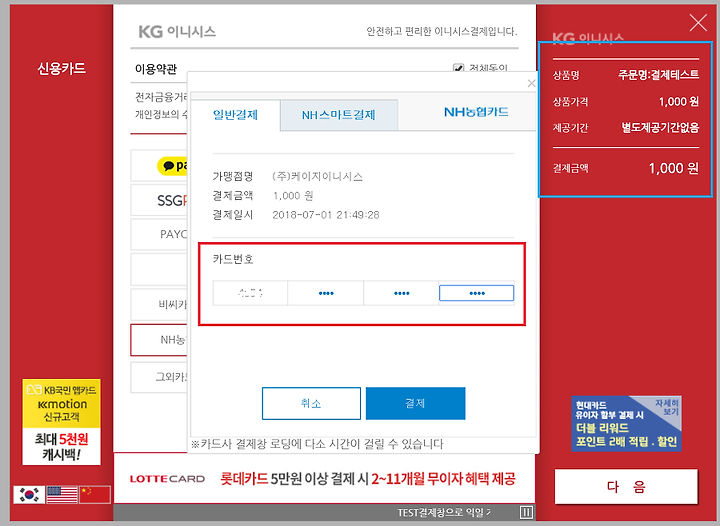The image size is (720, 526).
Task: Click the 1,000 원 결제금액 total
Action: coord(674,168)
